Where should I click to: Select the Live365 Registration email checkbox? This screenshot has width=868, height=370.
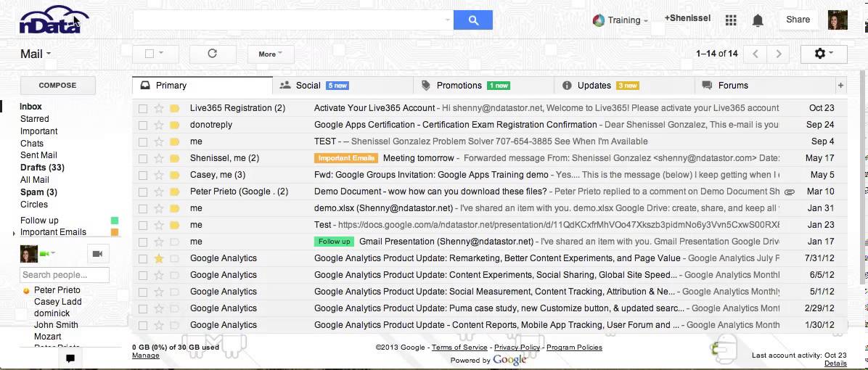pyautogui.click(x=143, y=108)
